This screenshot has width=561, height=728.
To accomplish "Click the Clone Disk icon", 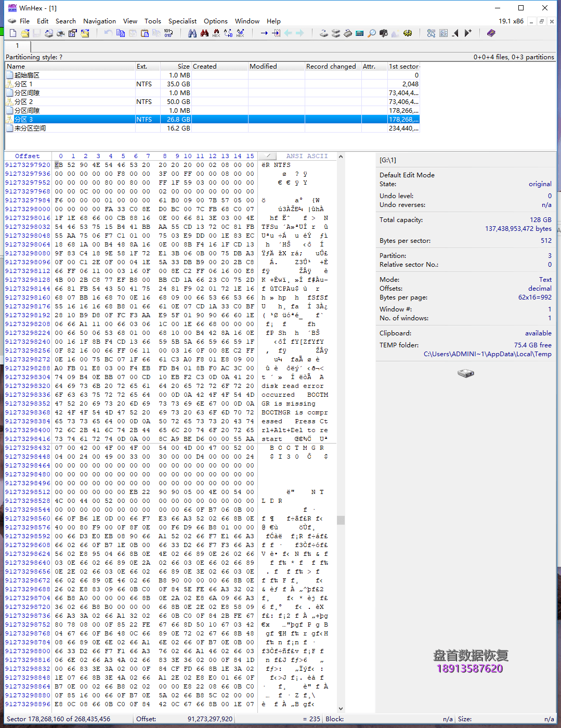I will (336, 33).
